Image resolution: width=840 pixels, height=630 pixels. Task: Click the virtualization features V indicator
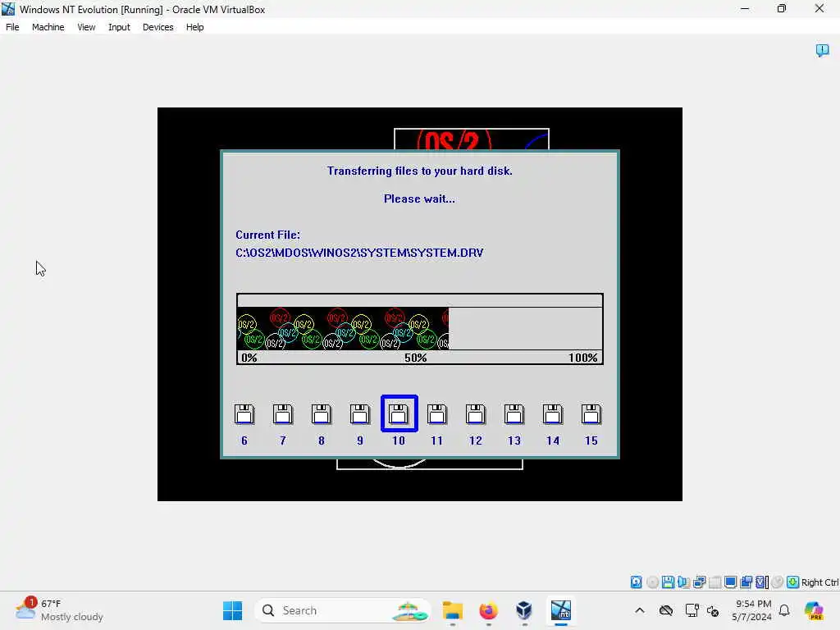point(762,582)
